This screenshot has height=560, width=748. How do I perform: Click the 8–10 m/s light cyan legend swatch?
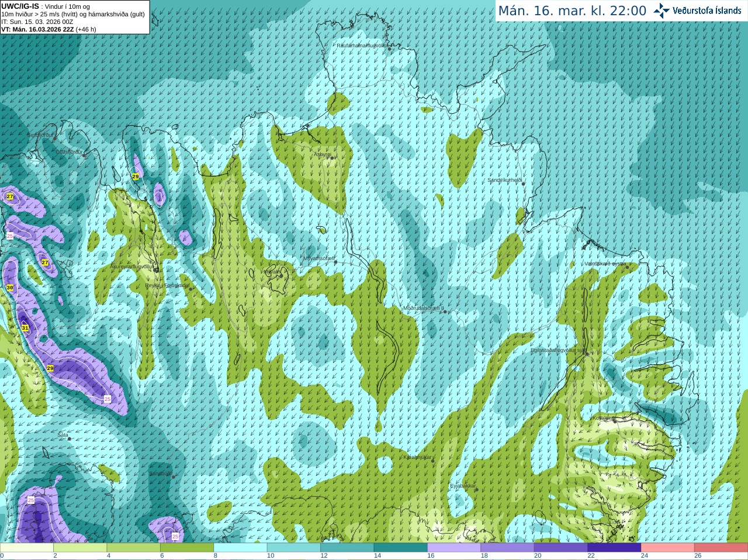click(241, 548)
